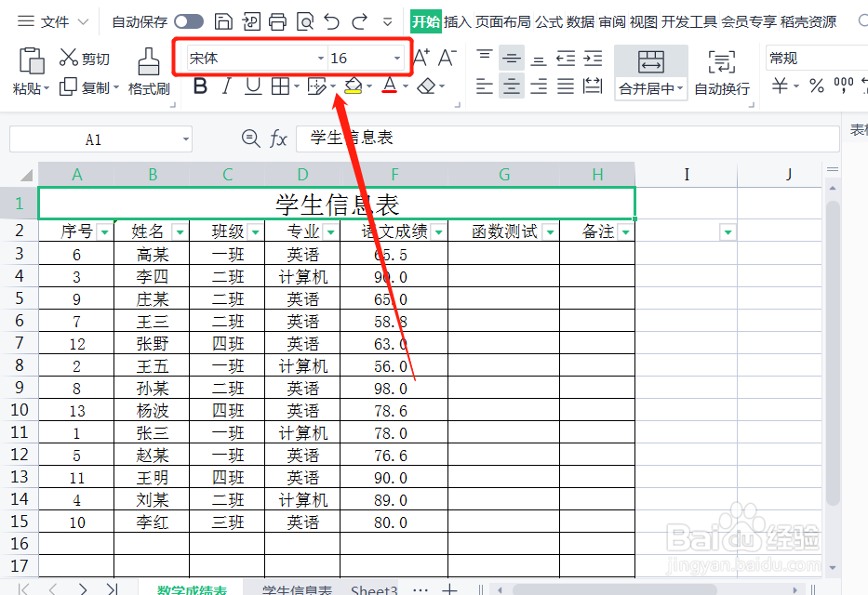The height and width of the screenshot is (595, 868).
Task: Click the fx insert function icon
Action: 278,138
